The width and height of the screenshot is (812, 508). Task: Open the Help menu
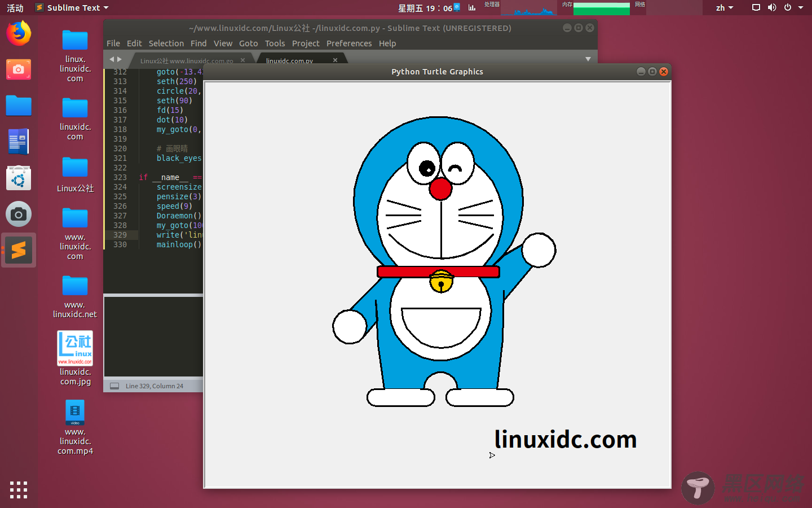(x=387, y=43)
